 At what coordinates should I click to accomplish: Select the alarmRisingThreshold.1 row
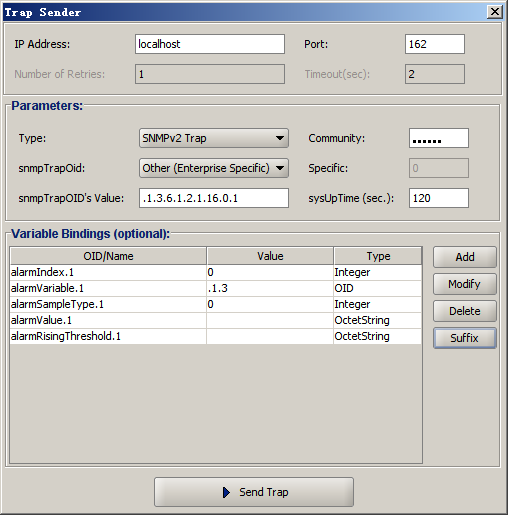pyautogui.click(x=216, y=336)
